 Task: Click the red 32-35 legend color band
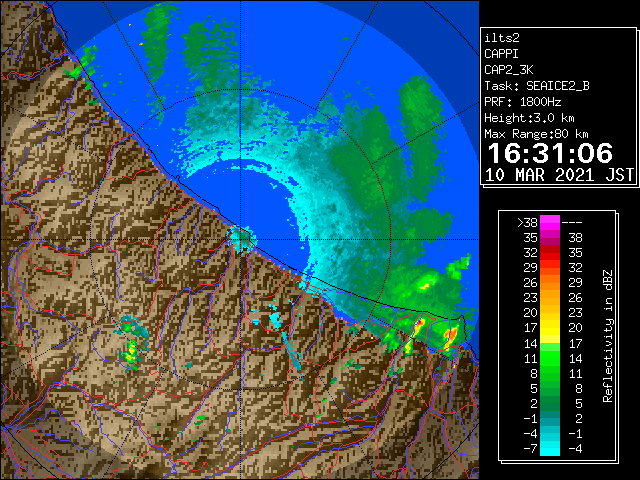tap(550, 253)
